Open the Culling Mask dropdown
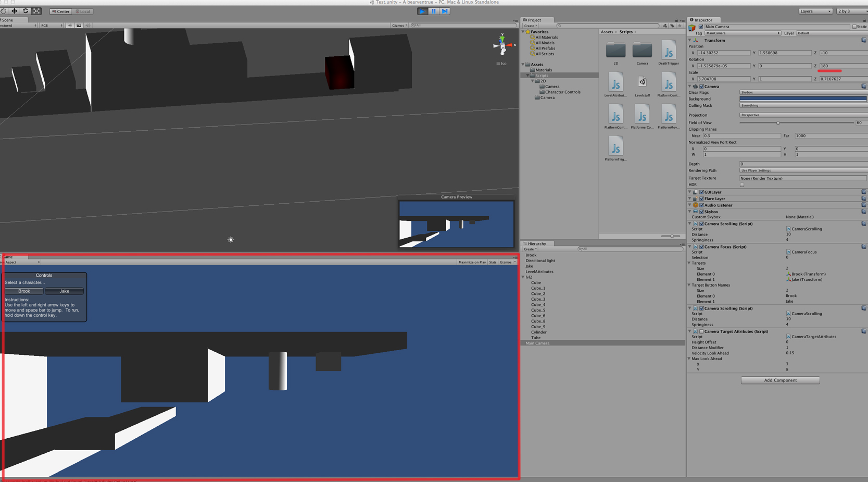This screenshot has height=482, width=868. 803,105
